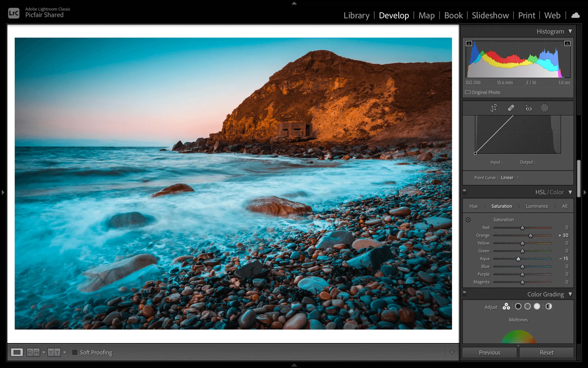Image resolution: width=588 pixels, height=368 pixels.
Task: Click the Red saturation slider
Action: 522,228
